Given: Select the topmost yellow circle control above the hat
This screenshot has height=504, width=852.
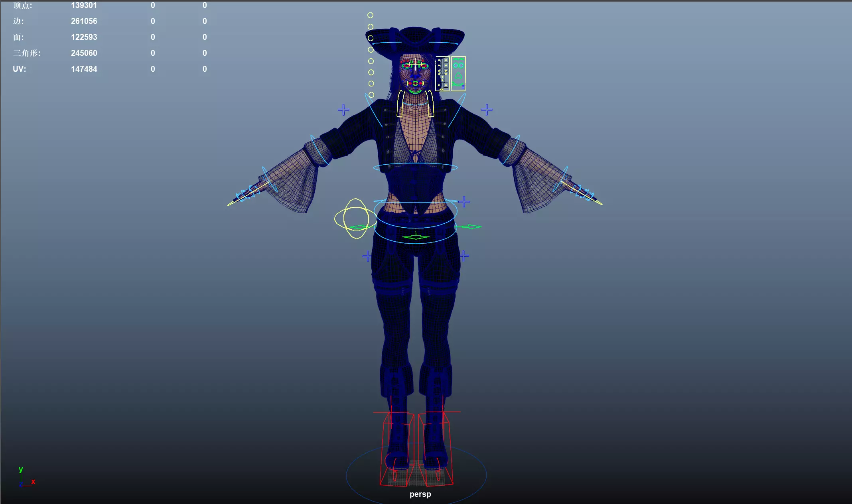Looking at the screenshot, I should pos(370,15).
